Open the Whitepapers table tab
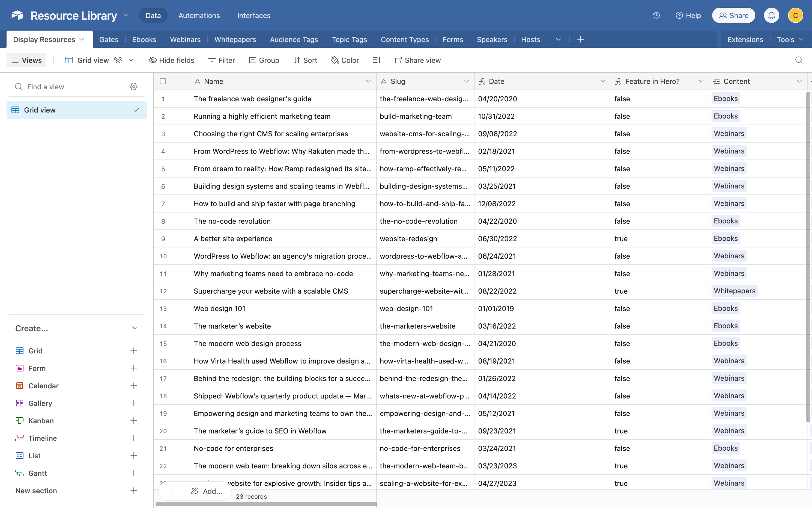This screenshot has height=508, width=812. coord(235,40)
